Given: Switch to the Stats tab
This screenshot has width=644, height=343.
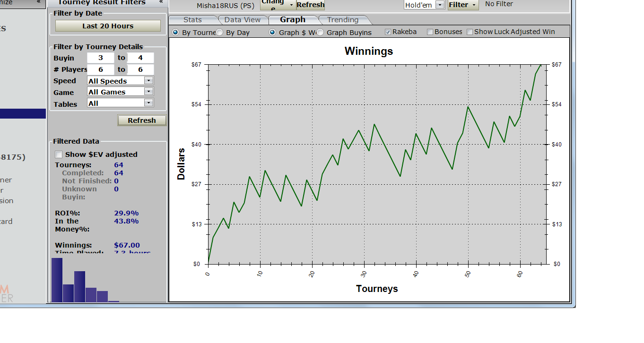Looking at the screenshot, I should pyautogui.click(x=192, y=20).
